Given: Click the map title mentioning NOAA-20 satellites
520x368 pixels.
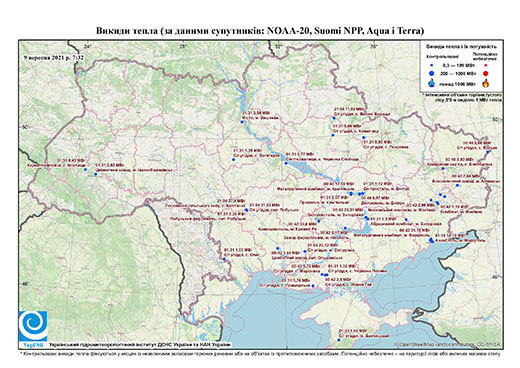Looking at the screenshot, I should tap(260, 31).
